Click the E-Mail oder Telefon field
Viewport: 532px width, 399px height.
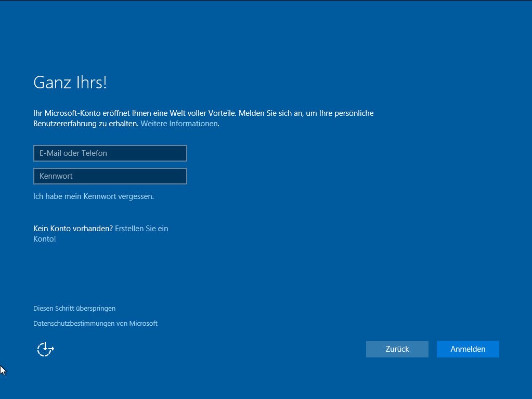(x=110, y=153)
